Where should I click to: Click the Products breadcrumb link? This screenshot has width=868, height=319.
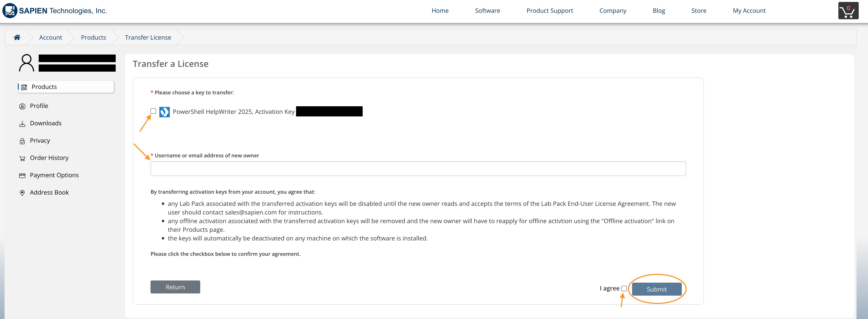pos(93,37)
